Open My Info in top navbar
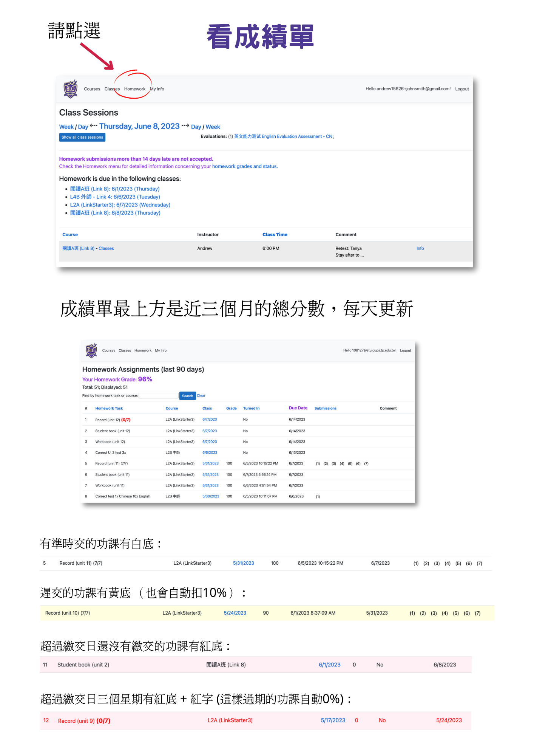The image size is (534, 756). (157, 89)
